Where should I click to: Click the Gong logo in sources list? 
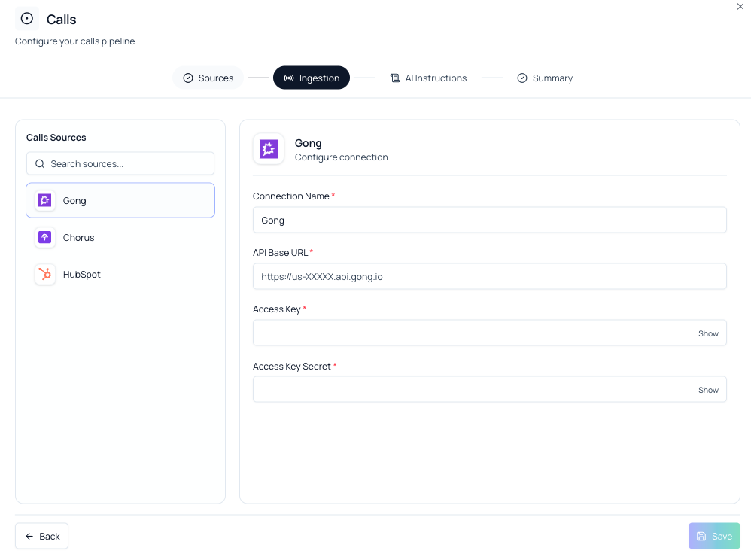pos(45,200)
